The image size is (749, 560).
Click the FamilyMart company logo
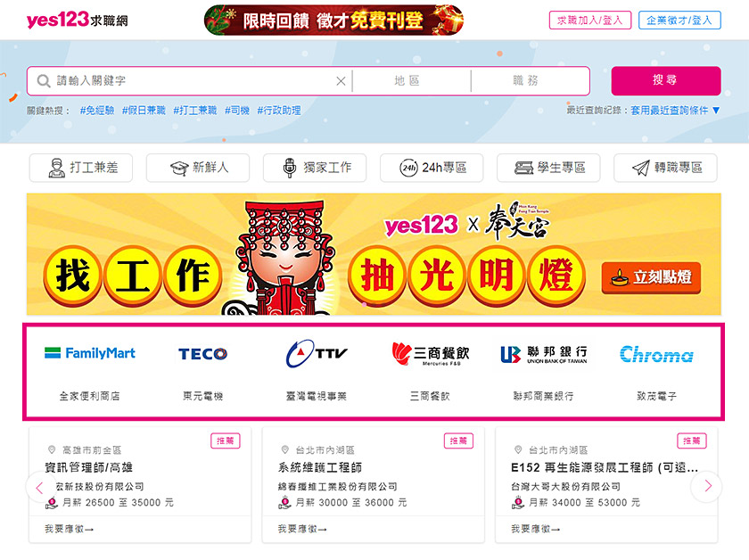tap(90, 353)
